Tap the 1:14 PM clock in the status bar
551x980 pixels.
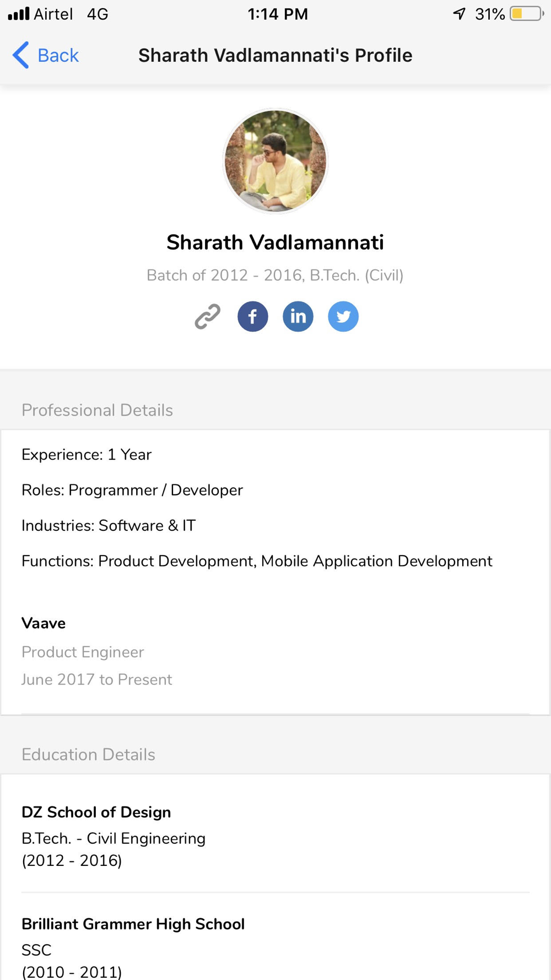(x=278, y=14)
